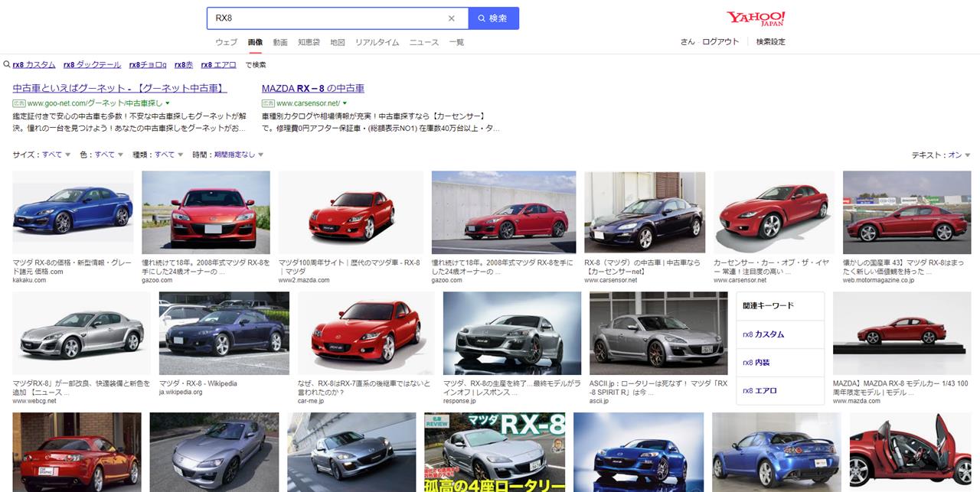Click the ログアウト link
980x492 pixels.
pyautogui.click(x=720, y=41)
